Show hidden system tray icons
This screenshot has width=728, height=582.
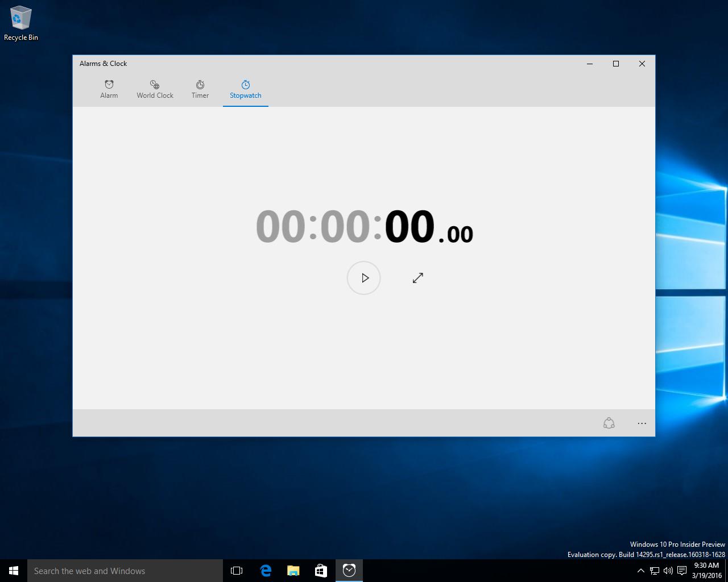tap(640, 571)
